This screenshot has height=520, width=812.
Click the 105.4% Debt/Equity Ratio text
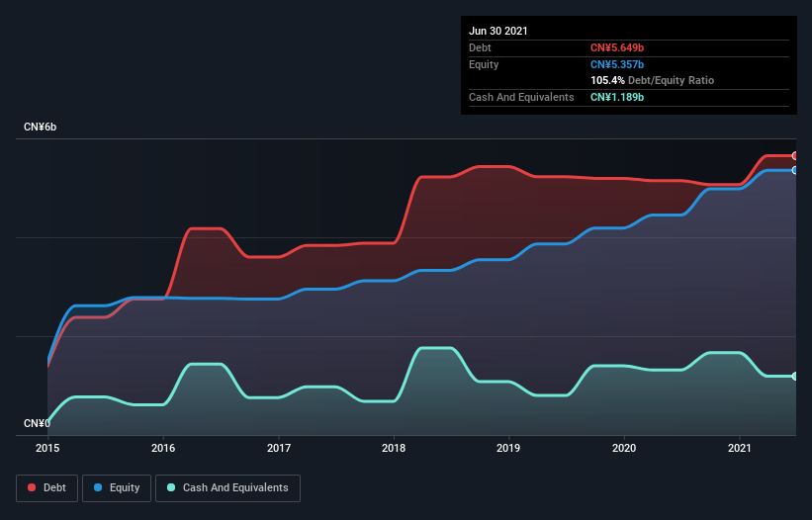pos(653,80)
